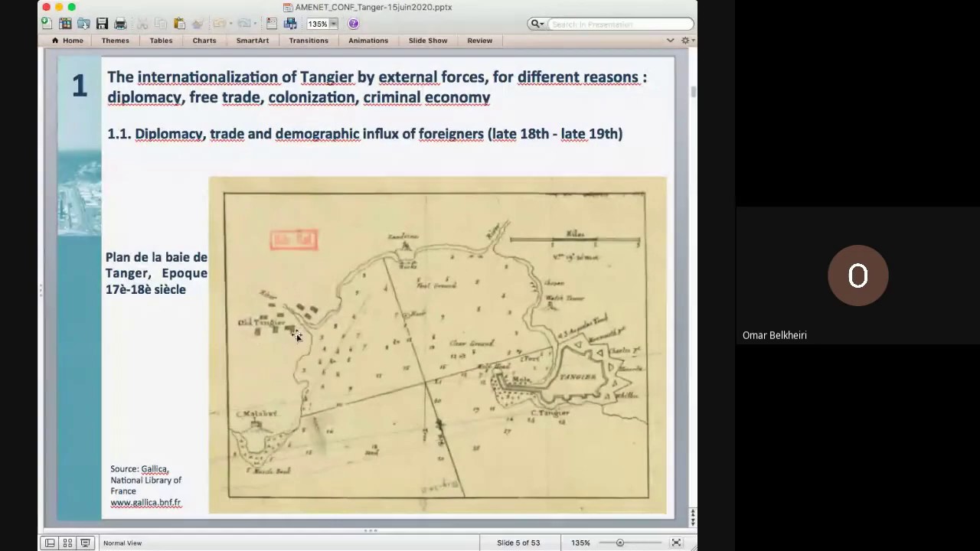Click the window title AMENET_CONF_Tanger file name

pyautogui.click(x=374, y=7)
